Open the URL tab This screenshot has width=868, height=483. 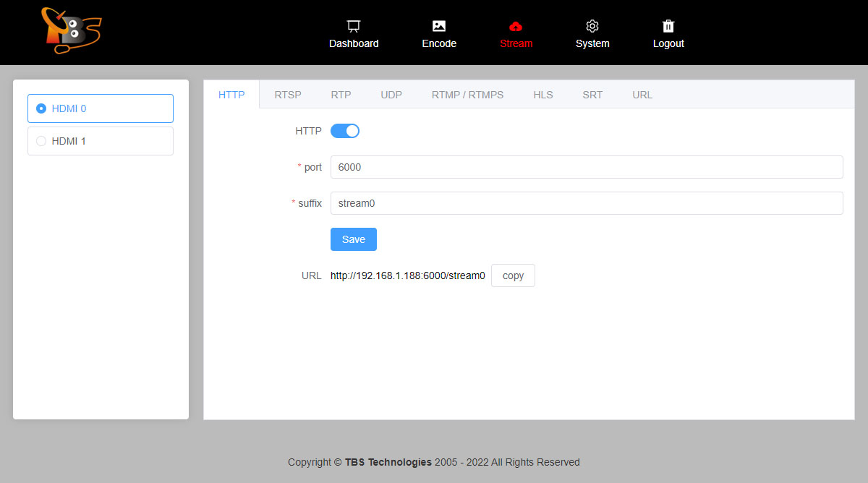pos(642,95)
